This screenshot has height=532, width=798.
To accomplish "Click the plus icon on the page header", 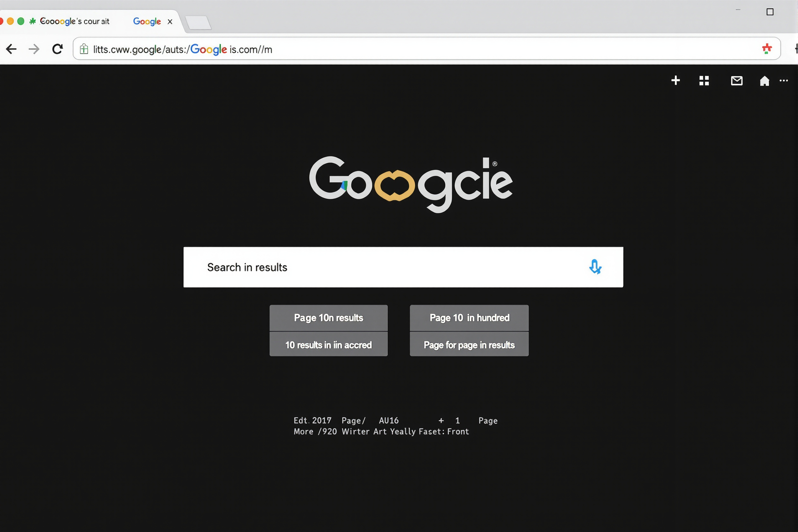I will point(676,81).
